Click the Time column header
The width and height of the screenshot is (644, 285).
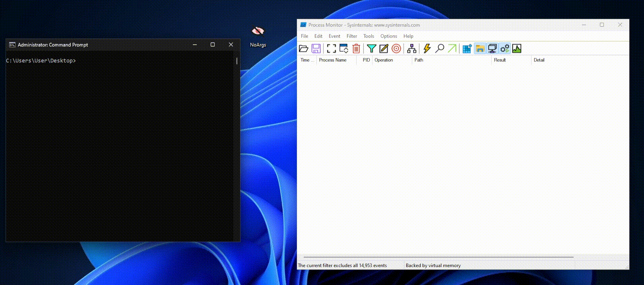click(307, 60)
